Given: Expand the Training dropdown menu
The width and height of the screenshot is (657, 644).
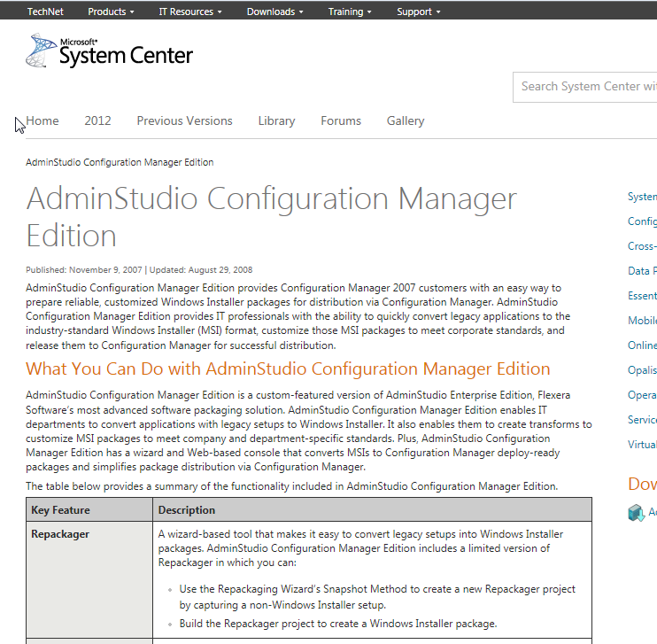Looking at the screenshot, I should tap(350, 12).
